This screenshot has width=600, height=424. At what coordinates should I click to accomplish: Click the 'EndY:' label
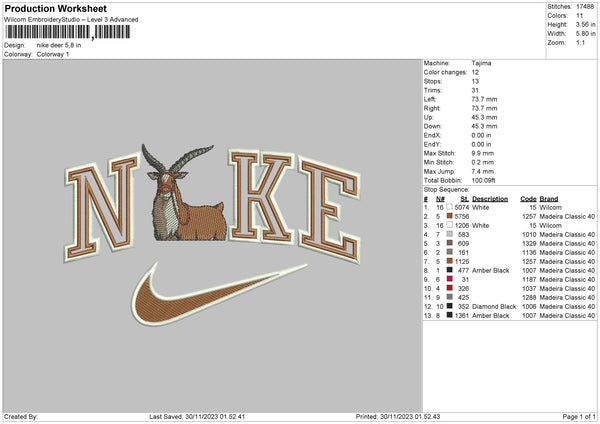click(x=432, y=144)
